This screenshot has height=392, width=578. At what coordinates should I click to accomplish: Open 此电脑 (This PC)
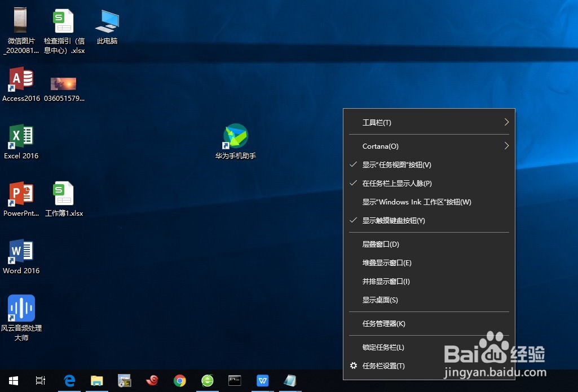(107, 21)
